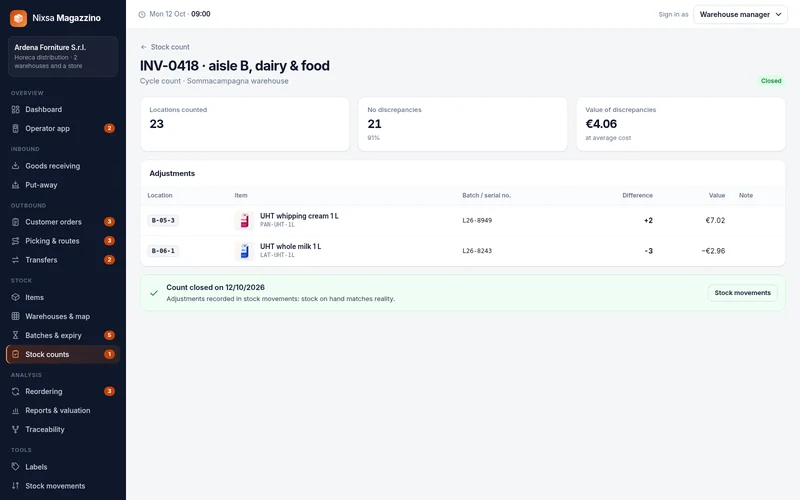Open the Warehouse manager role dropdown
Image resolution: width=800 pixels, height=500 pixels.
coord(740,14)
